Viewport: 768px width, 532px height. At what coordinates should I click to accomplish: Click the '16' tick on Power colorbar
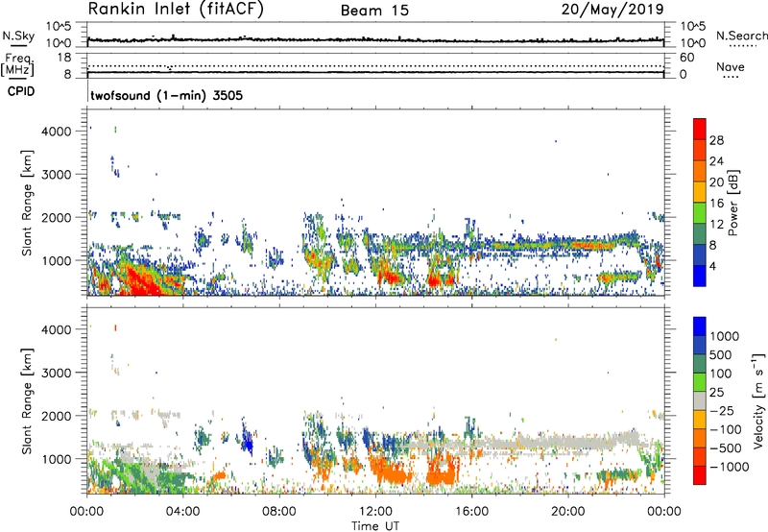(716, 204)
